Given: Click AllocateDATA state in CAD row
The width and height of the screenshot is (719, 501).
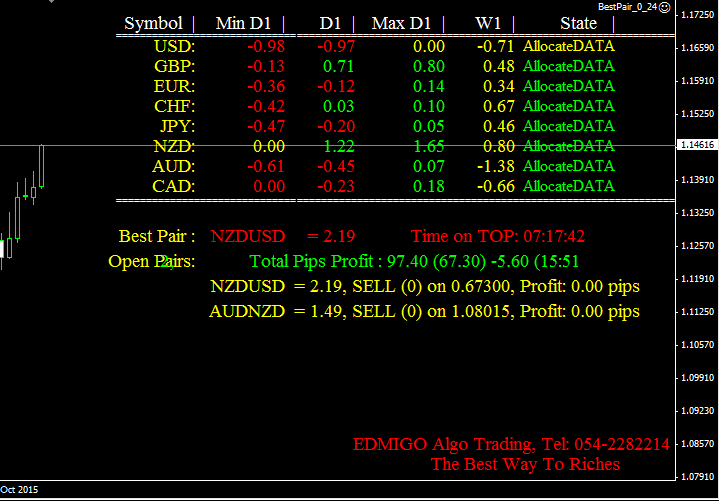Looking at the screenshot, I should [x=569, y=186].
